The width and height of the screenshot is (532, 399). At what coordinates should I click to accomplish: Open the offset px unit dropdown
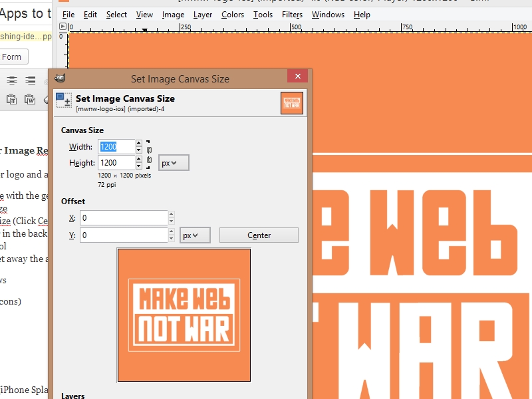click(x=195, y=235)
